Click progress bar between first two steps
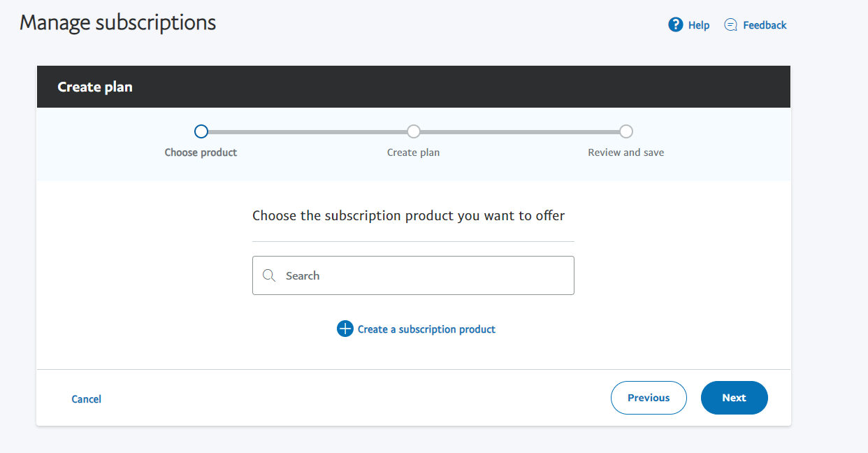 click(308, 131)
